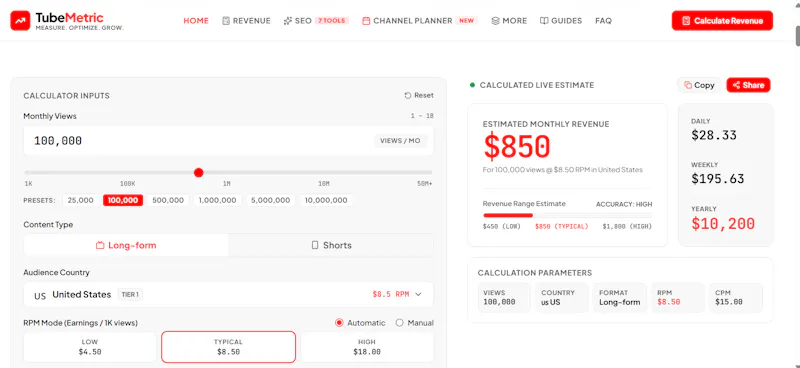Click the NEW badge beside Channel Planner
Screen dimensions: 800x368
pos(466,21)
